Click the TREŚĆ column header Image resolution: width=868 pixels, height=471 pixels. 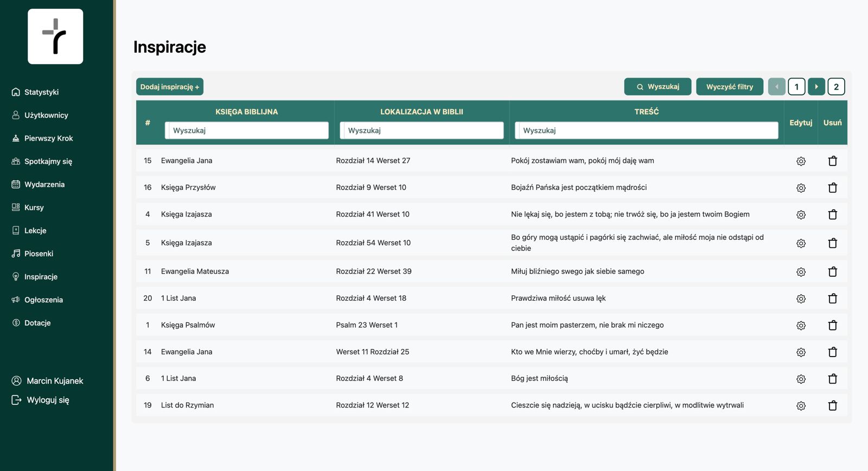[x=647, y=112]
